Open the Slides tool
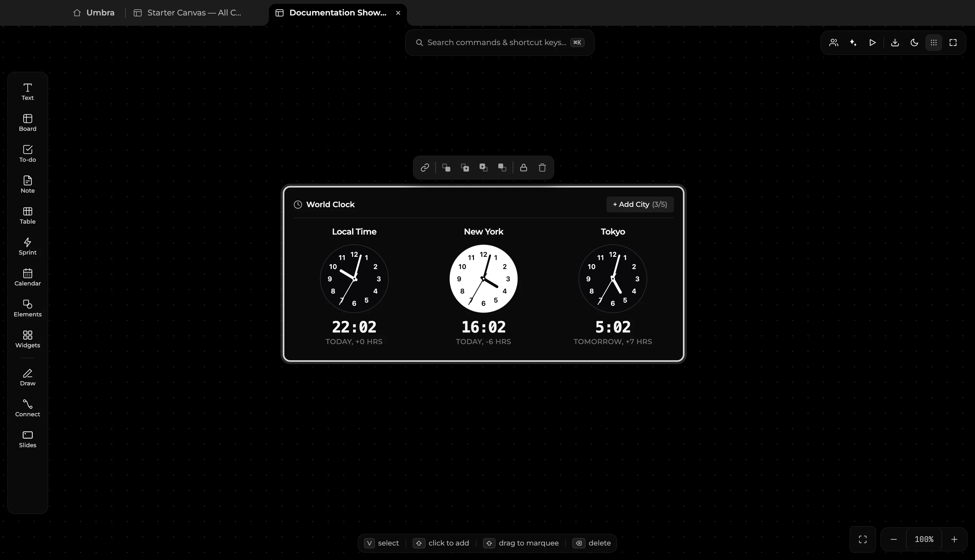 coord(27,439)
